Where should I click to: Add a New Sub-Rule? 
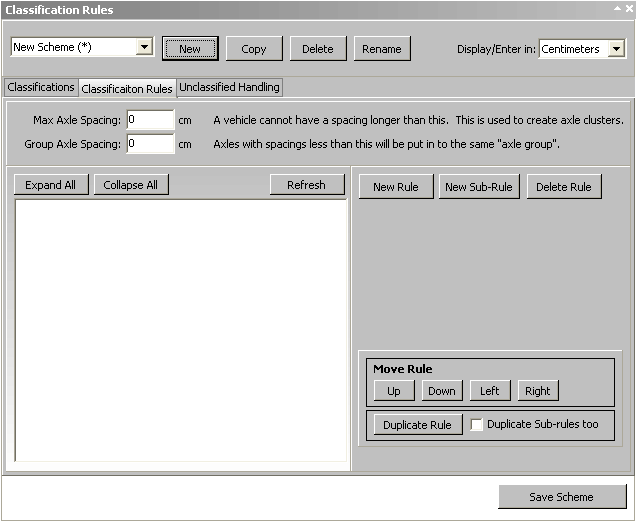pos(479,187)
